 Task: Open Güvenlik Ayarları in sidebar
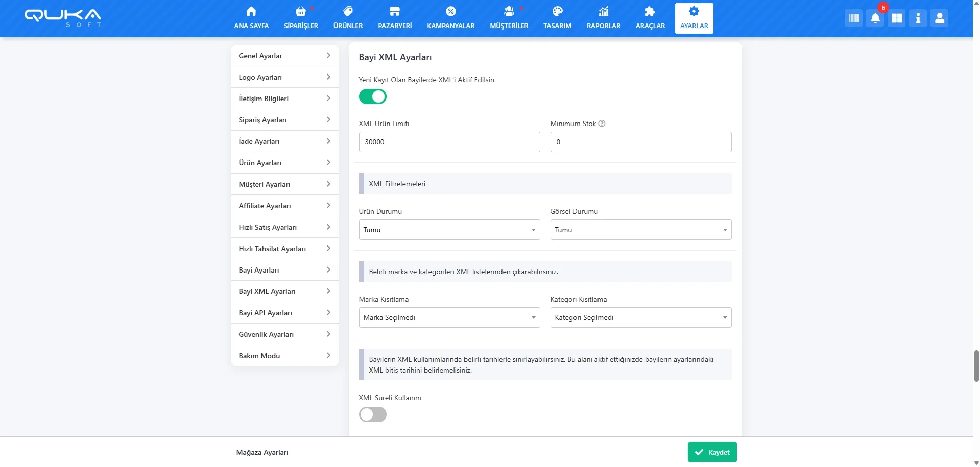(x=284, y=334)
